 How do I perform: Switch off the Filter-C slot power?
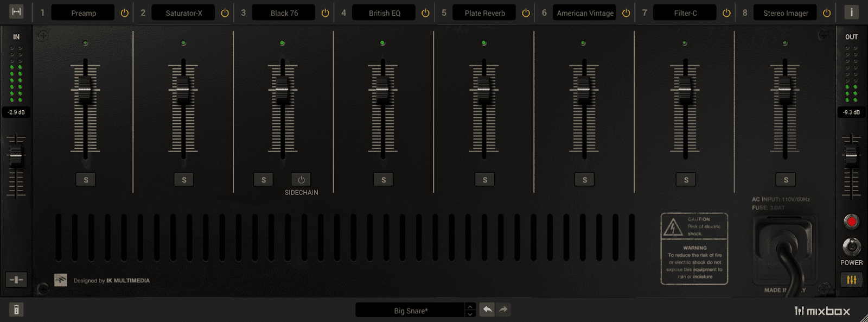click(727, 13)
